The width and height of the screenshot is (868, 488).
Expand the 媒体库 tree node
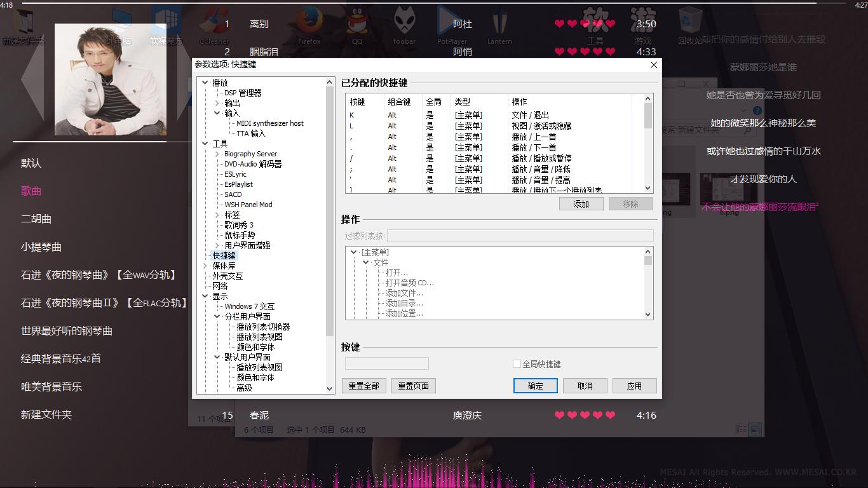pos(206,265)
